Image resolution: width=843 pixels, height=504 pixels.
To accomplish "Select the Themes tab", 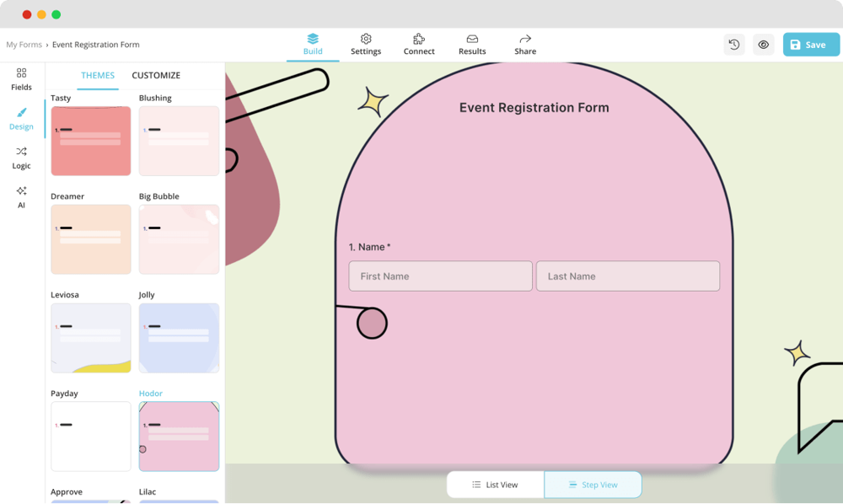I will (x=98, y=75).
